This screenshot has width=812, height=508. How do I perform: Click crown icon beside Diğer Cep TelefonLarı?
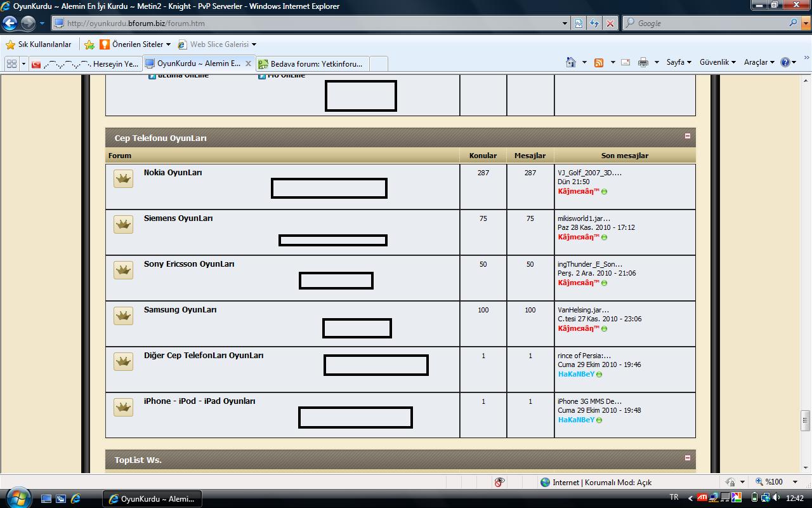123,362
